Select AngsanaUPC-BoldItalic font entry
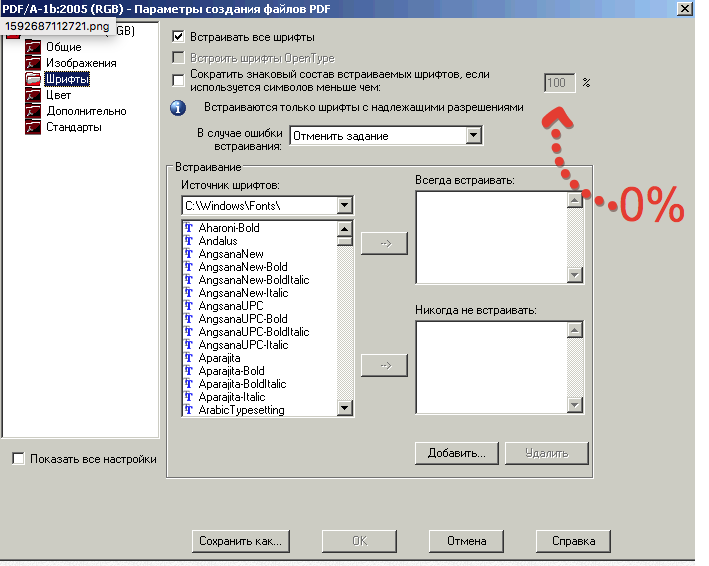The image size is (709, 566). click(254, 332)
